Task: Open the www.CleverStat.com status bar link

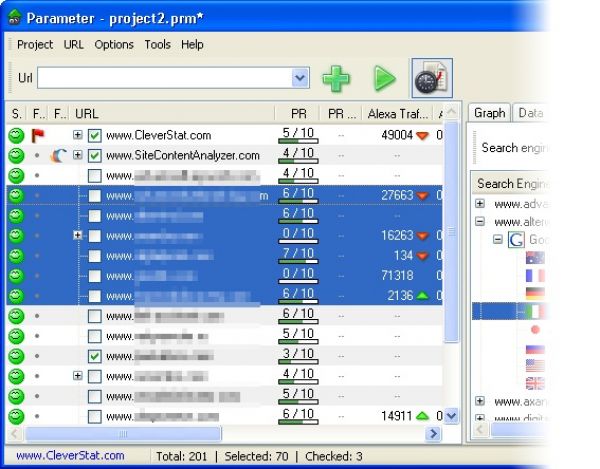Action: click(x=70, y=456)
